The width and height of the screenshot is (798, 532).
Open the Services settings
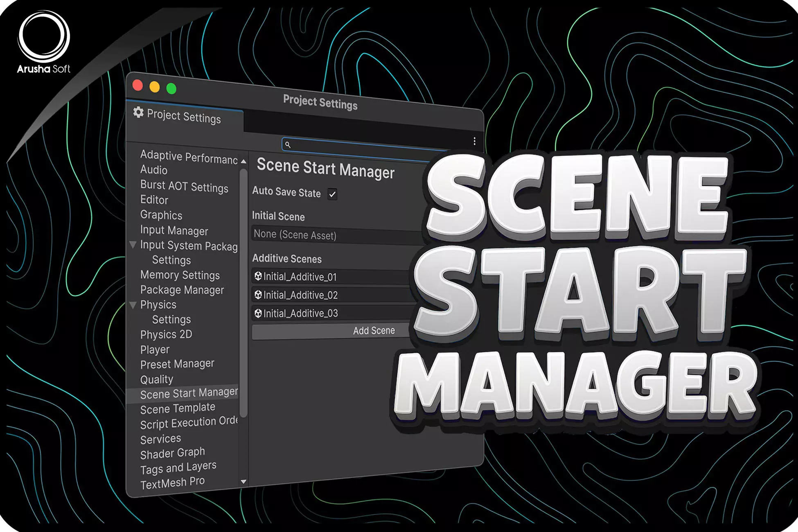click(160, 439)
